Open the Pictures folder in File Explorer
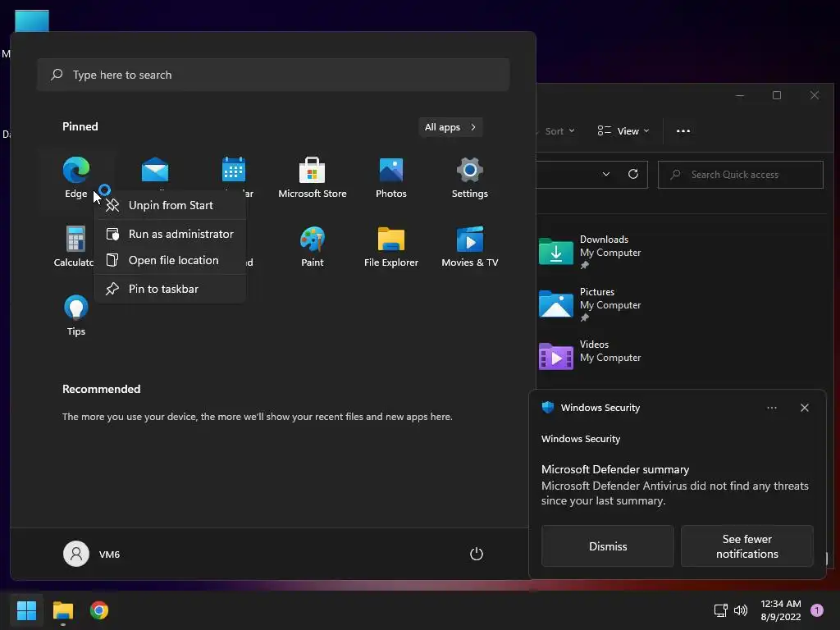 pyautogui.click(x=591, y=304)
